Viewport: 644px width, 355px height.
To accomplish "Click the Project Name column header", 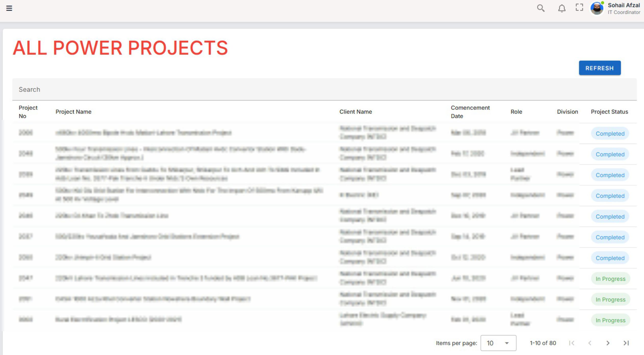I will point(73,112).
